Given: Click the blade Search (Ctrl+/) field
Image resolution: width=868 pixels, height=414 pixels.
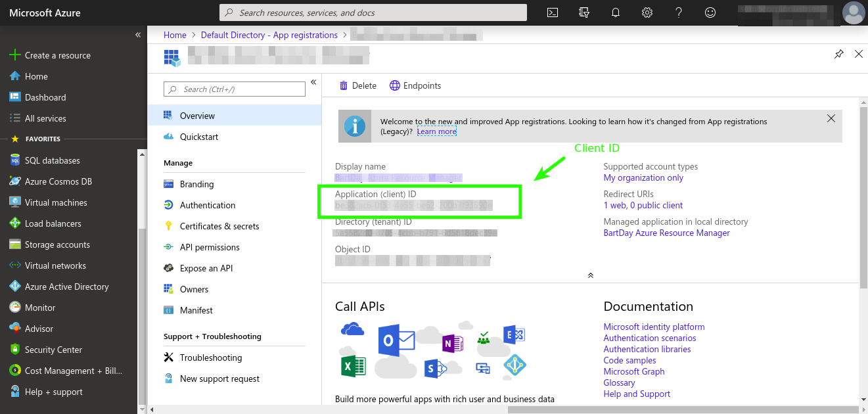Looking at the screenshot, I should point(235,89).
